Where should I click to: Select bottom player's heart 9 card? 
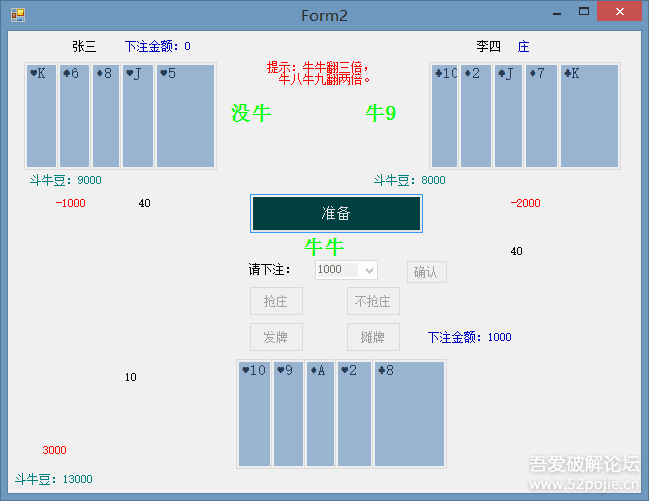tap(288, 414)
